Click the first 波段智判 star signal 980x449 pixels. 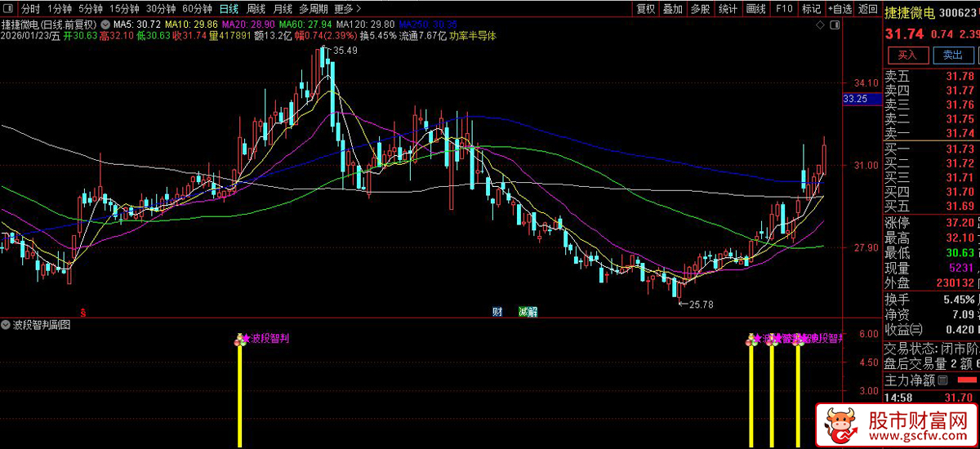[246, 338]
